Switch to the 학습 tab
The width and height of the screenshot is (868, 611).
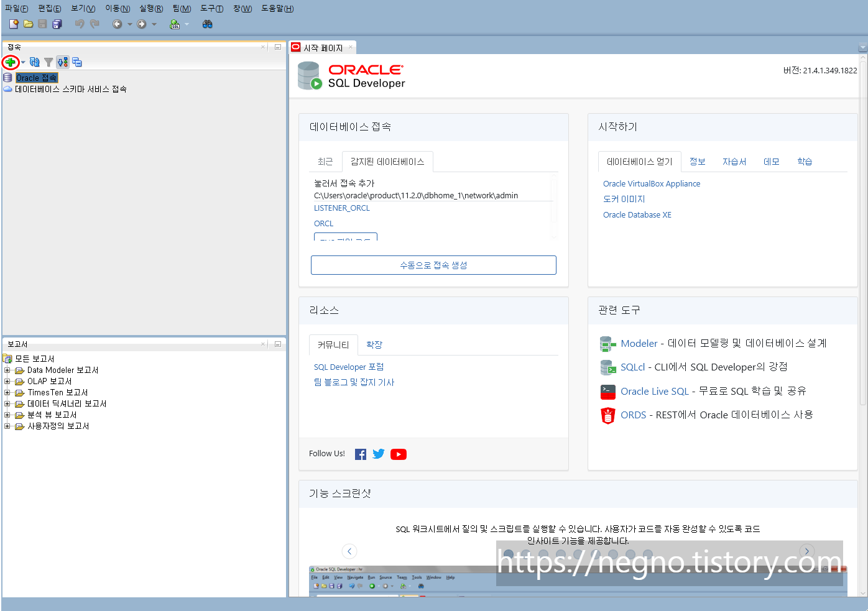[805, 162]
